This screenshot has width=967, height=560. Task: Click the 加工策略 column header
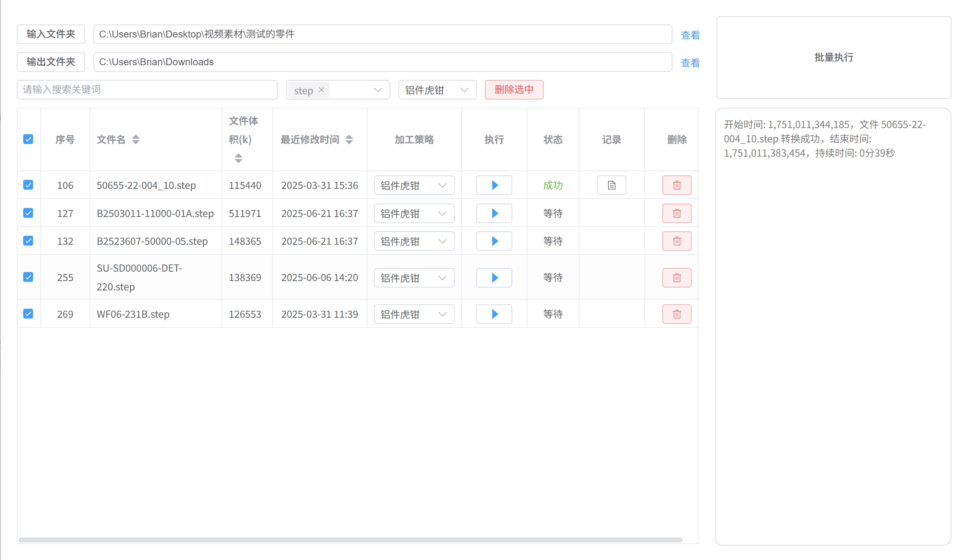[414, 139]
